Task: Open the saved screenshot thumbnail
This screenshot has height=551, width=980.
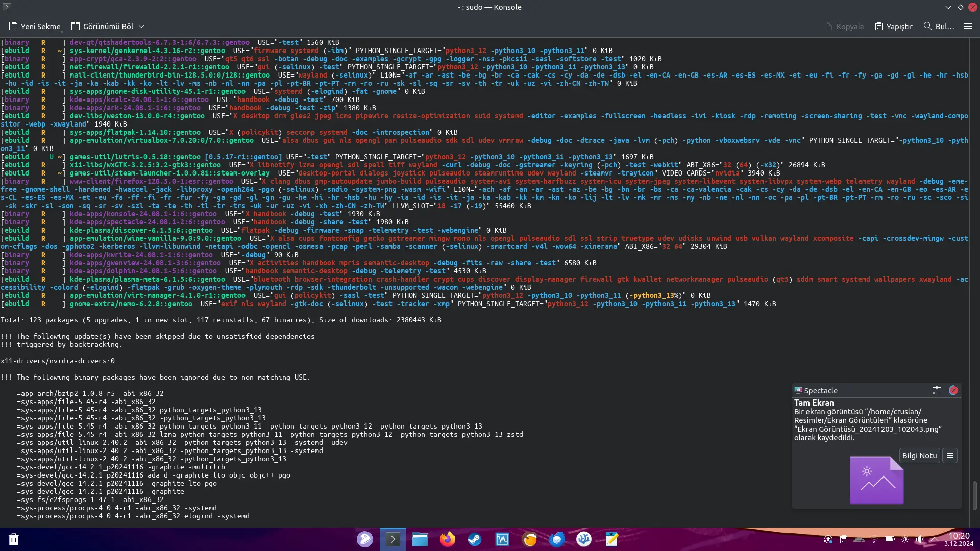Action: click(876, 480)
